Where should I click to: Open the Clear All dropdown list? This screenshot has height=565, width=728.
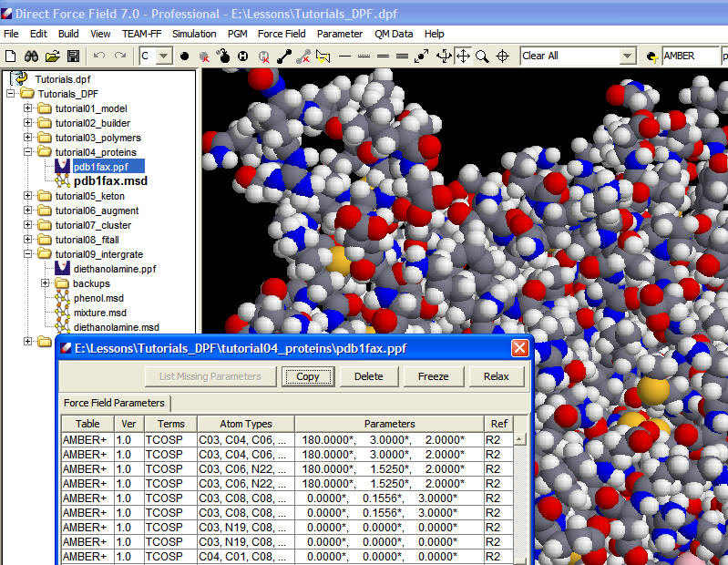pos(627,56)
